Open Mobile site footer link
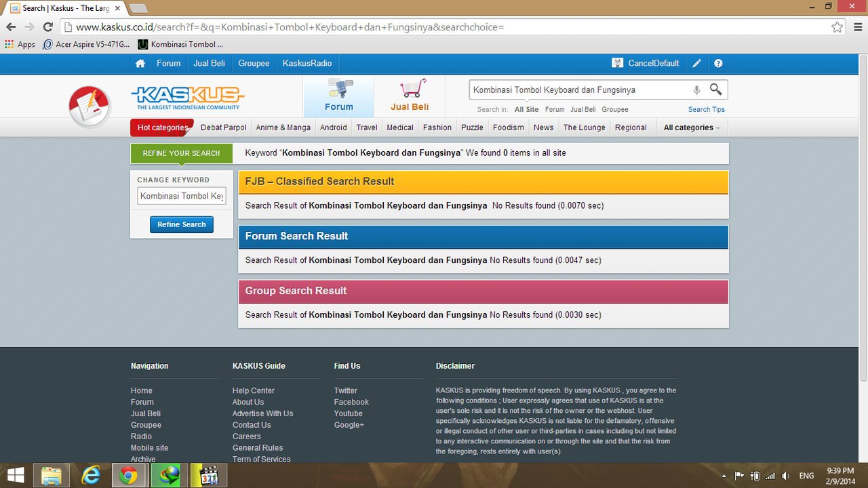868x488 pixels. pos(149,448)
